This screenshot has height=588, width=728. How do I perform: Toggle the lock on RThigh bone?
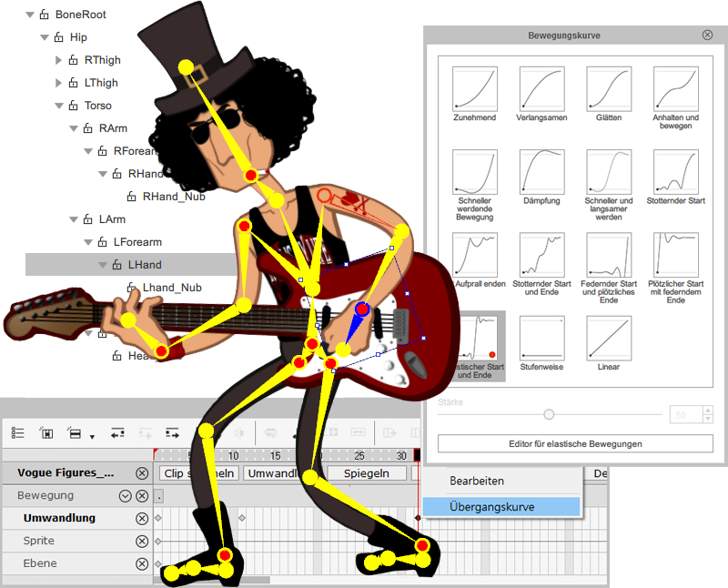(74, 60)
